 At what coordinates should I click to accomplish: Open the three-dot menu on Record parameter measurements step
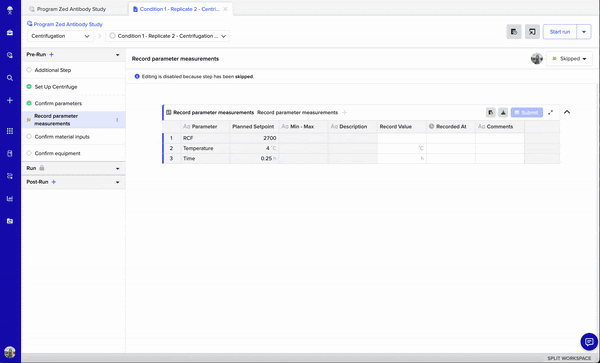pyautogui.click(x=117, y=120)
